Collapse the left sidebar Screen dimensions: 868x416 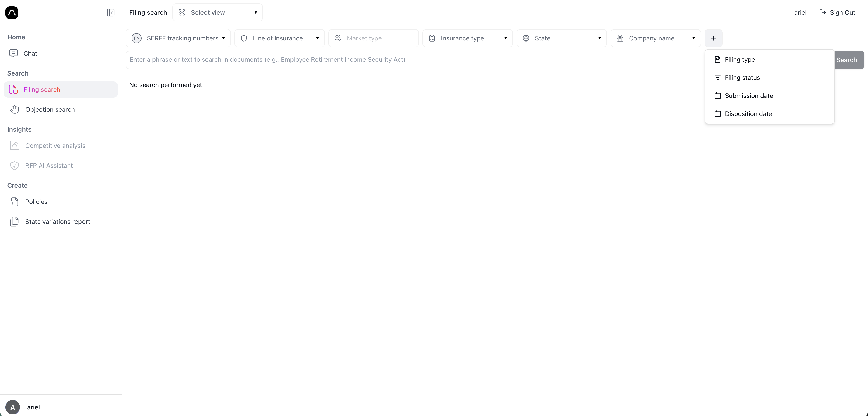coord(111,12)
